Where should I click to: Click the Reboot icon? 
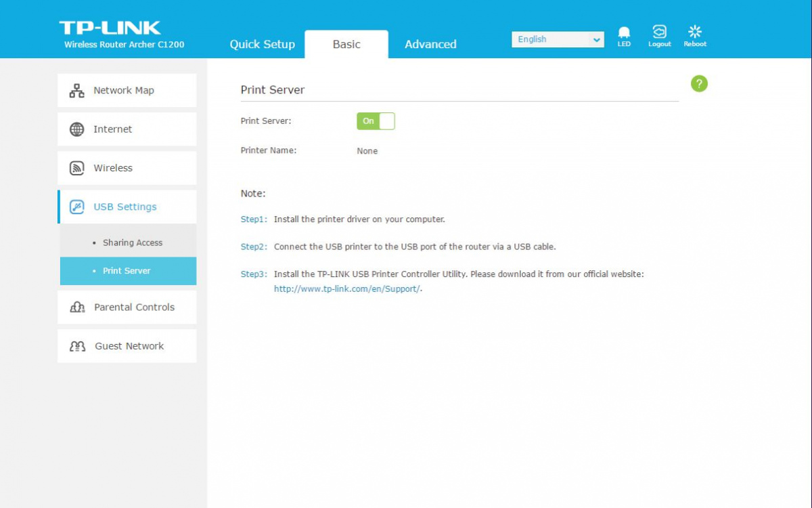tap(695, 32)
